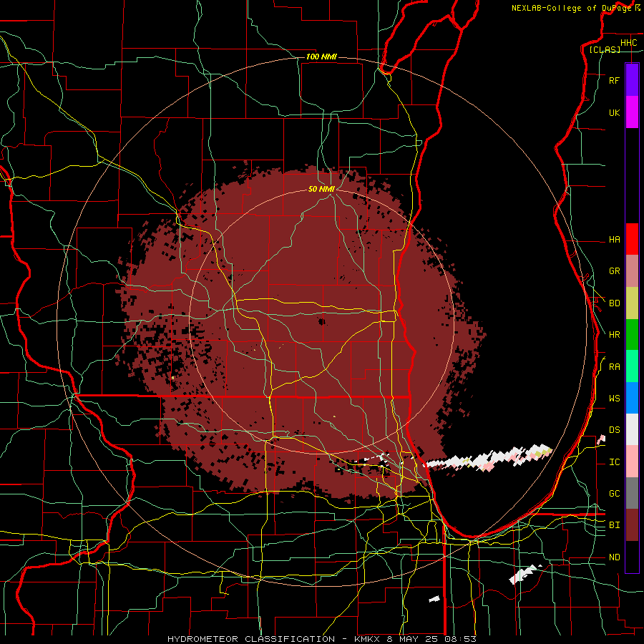Click the brown BI legend swatch
This screenshot has width=644, height=644.
[632, 525]
